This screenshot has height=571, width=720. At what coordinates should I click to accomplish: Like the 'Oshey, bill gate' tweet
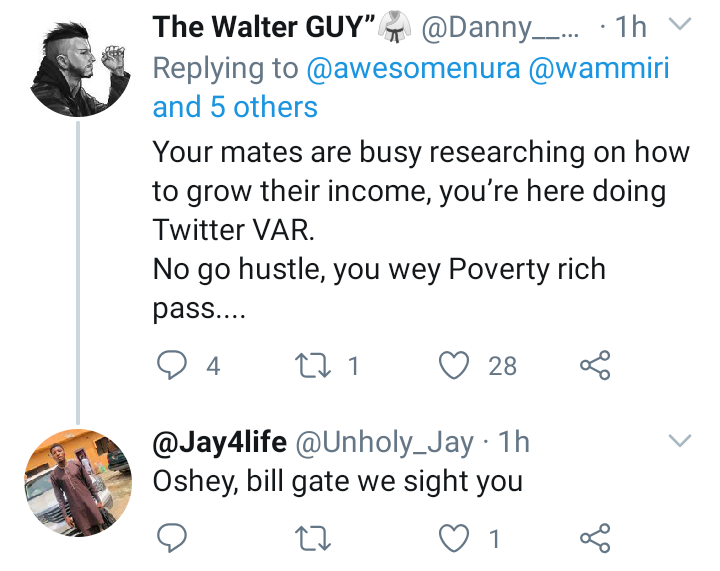click(x=456, y=540)
